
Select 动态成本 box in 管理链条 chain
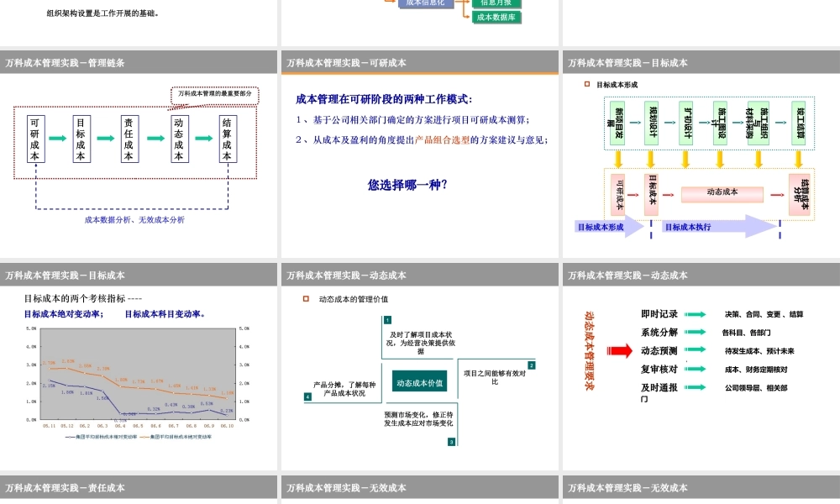click(x=179, y=139)
